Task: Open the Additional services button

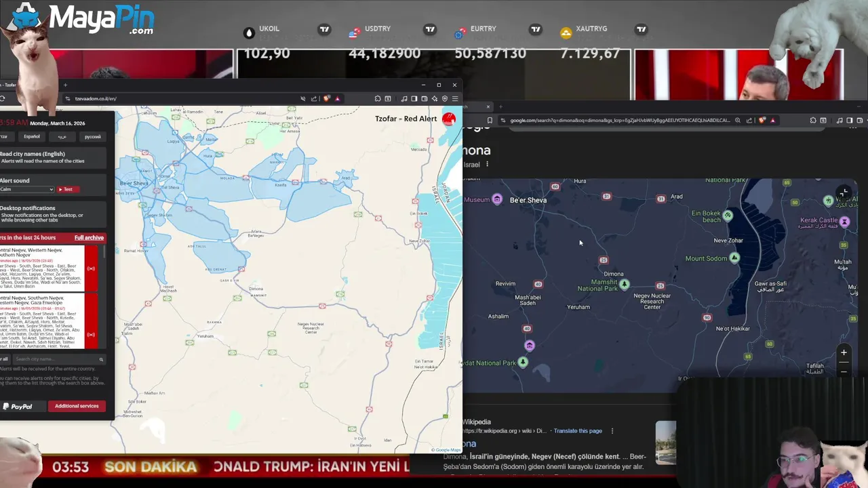Action: (77, 406)
